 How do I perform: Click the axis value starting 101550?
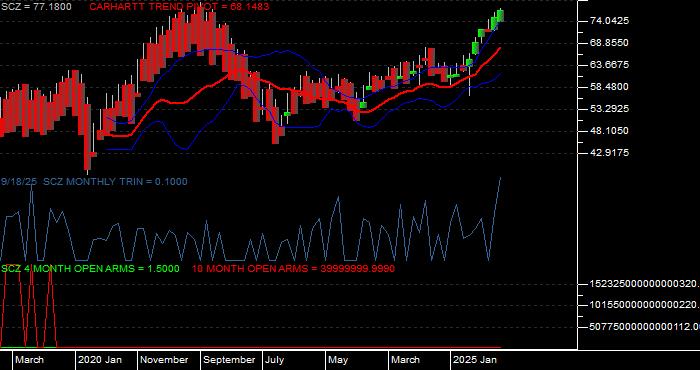644,305
